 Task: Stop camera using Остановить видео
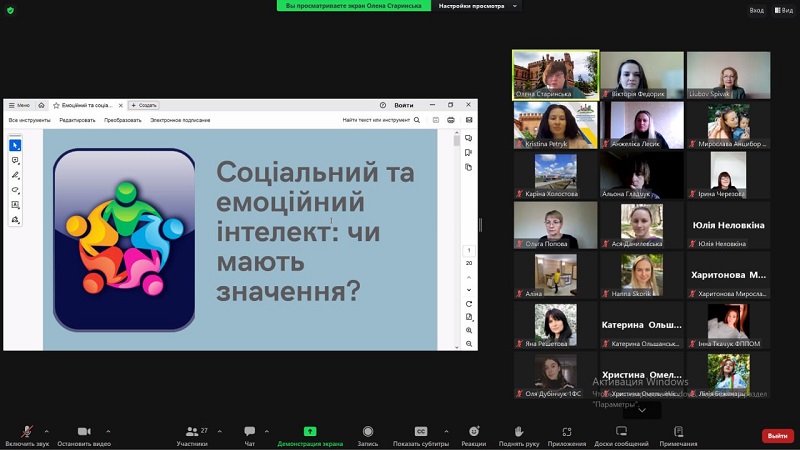[82, 433]
